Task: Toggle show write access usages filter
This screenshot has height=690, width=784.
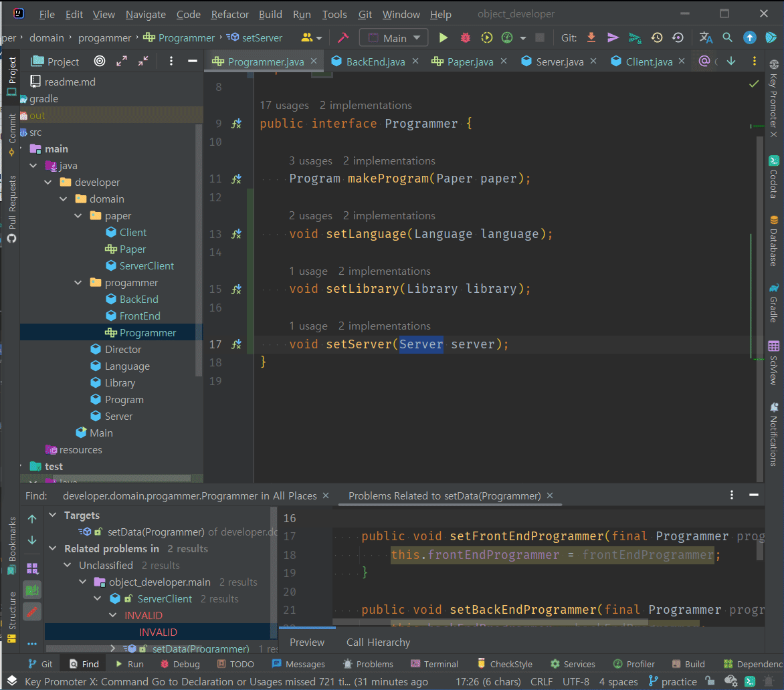Action: [x=32, y=611]
